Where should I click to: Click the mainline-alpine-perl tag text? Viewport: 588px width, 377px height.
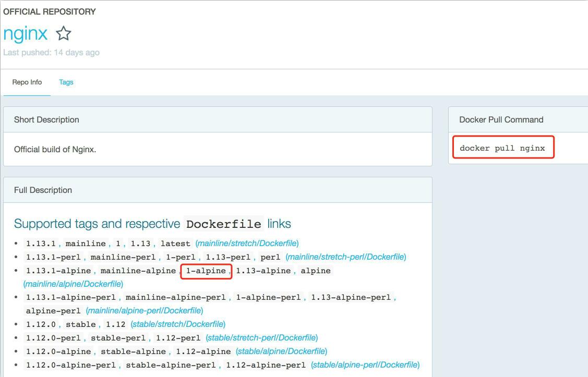tap(175, 298)
